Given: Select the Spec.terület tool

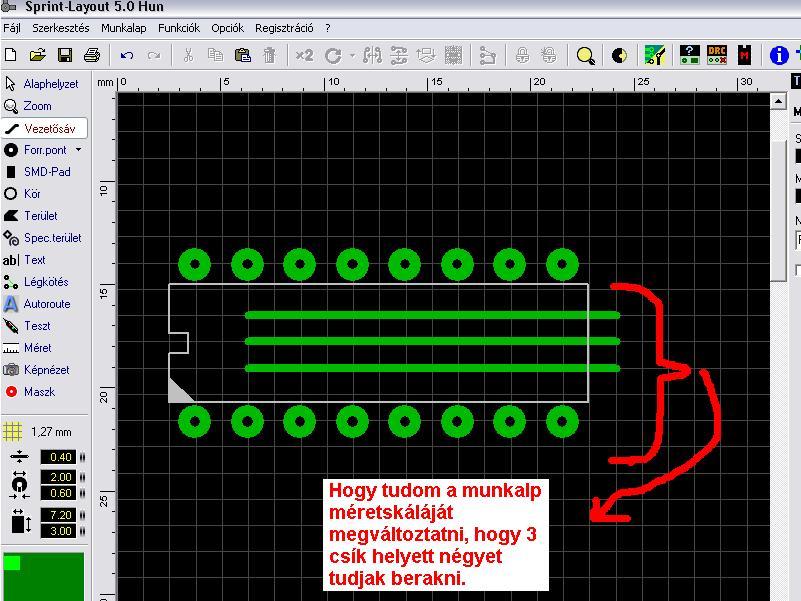Looking at the screenshot, I should click(x=44, y=238).
